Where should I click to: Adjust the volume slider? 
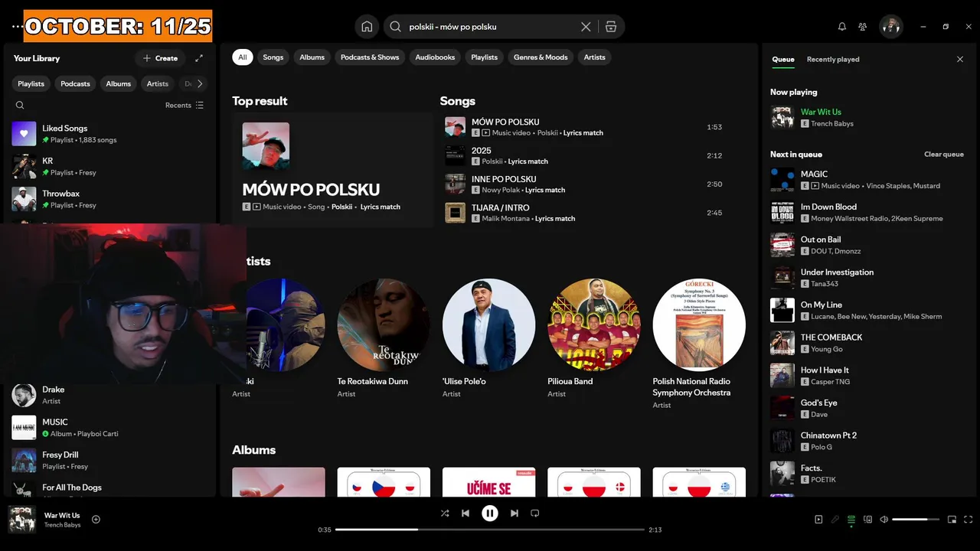click(x=916, y=520)
